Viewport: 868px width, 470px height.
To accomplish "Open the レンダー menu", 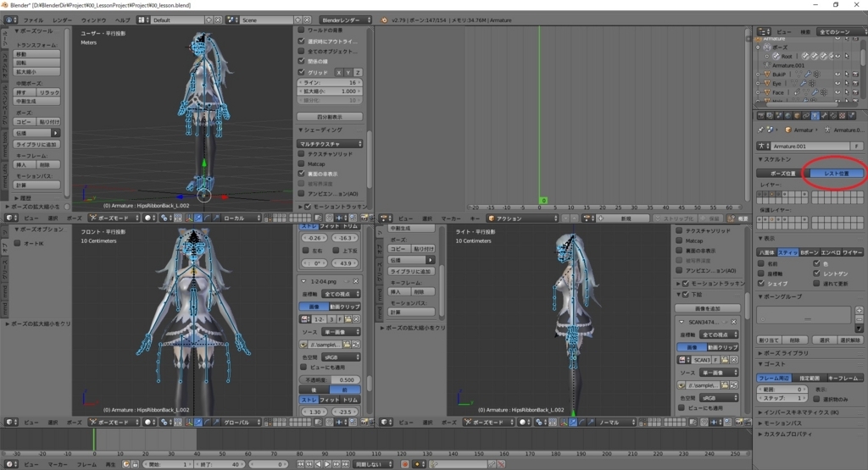I will point(62,20).
